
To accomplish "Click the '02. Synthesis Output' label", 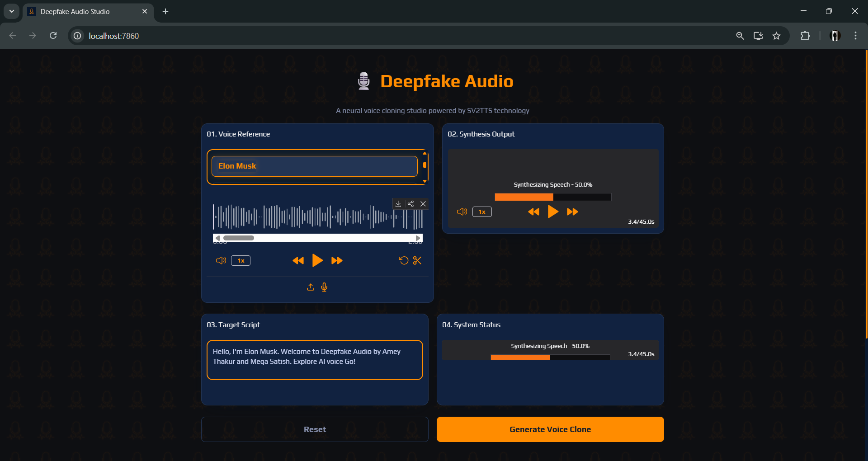I will pos(481,134).
